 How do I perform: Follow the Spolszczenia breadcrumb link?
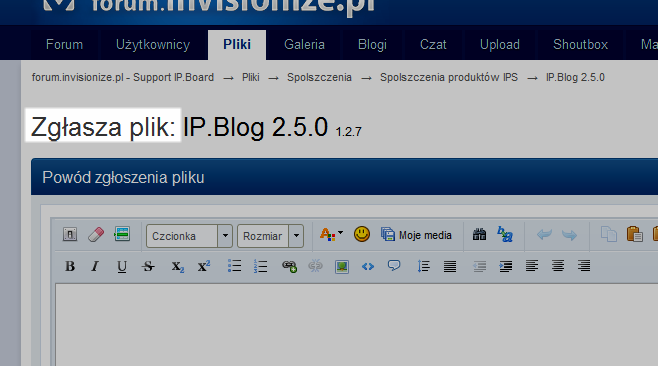319,78
